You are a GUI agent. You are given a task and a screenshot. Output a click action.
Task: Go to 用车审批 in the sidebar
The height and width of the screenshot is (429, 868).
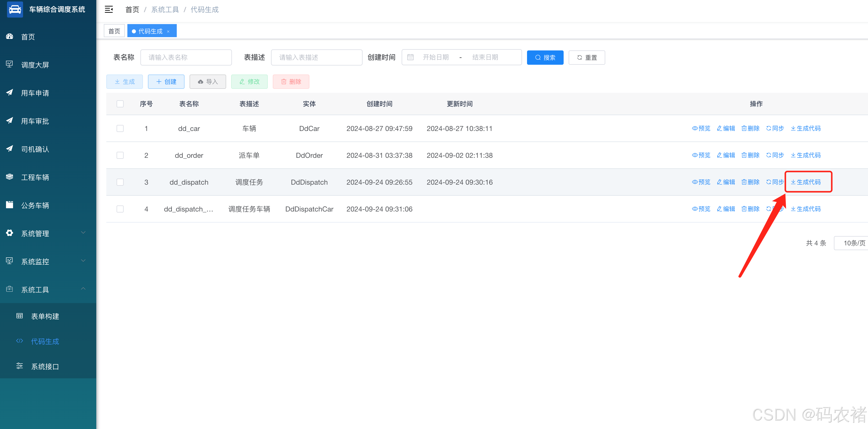pyautogui.click(x=48, y=121)
